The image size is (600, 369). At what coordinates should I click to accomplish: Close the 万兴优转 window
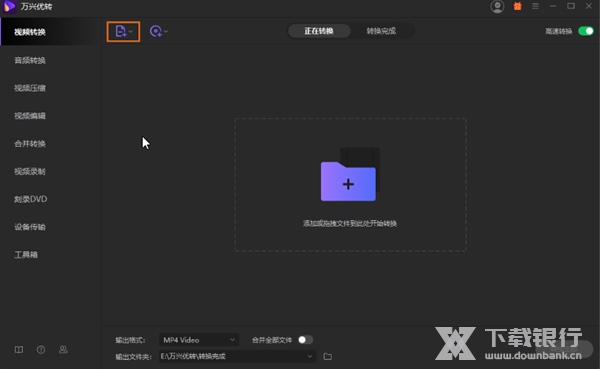click(x=589, y=6)
